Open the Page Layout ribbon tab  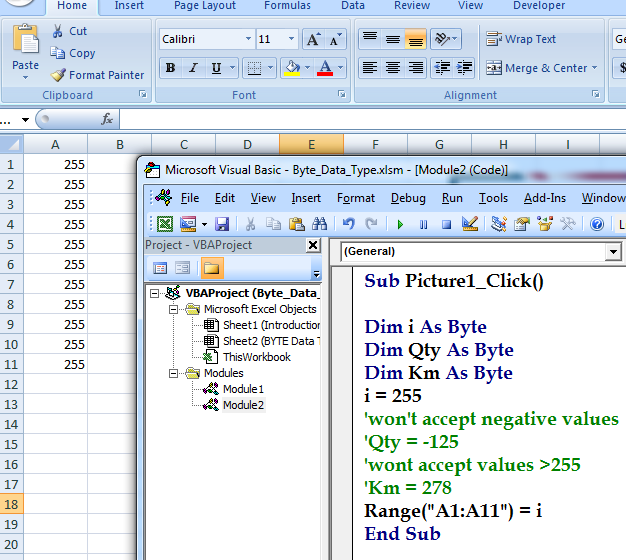pyautogui.click(x=205, y=6)
